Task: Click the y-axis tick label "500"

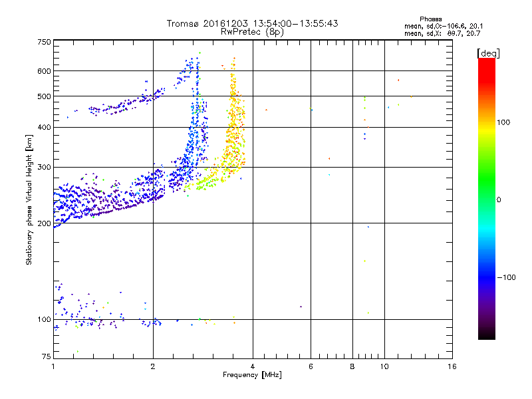Action: (44, 96)
